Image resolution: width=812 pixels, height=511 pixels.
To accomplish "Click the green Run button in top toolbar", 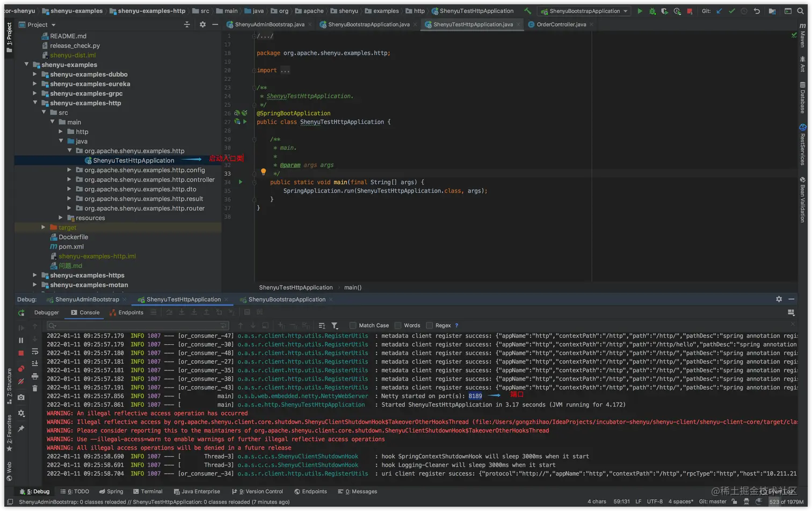I will pyautogui.click(x=640, y=11).
